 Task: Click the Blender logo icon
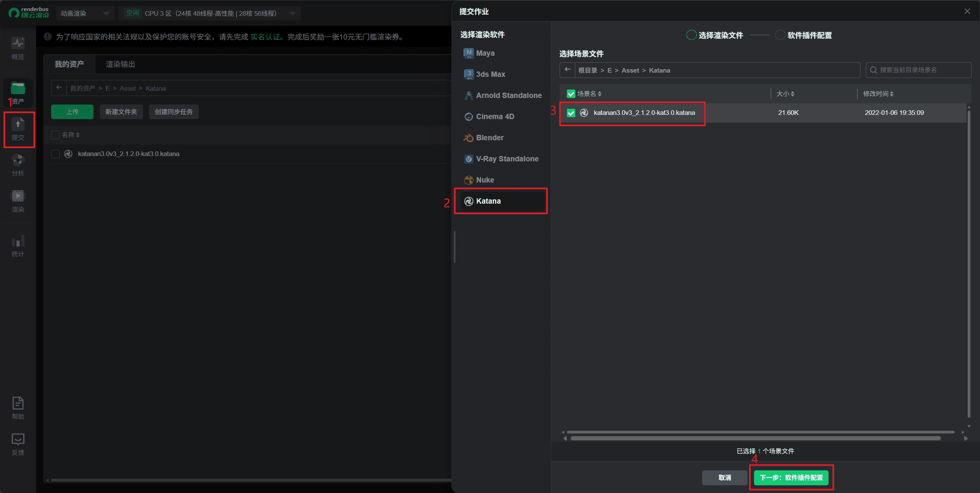pos(468,138)
